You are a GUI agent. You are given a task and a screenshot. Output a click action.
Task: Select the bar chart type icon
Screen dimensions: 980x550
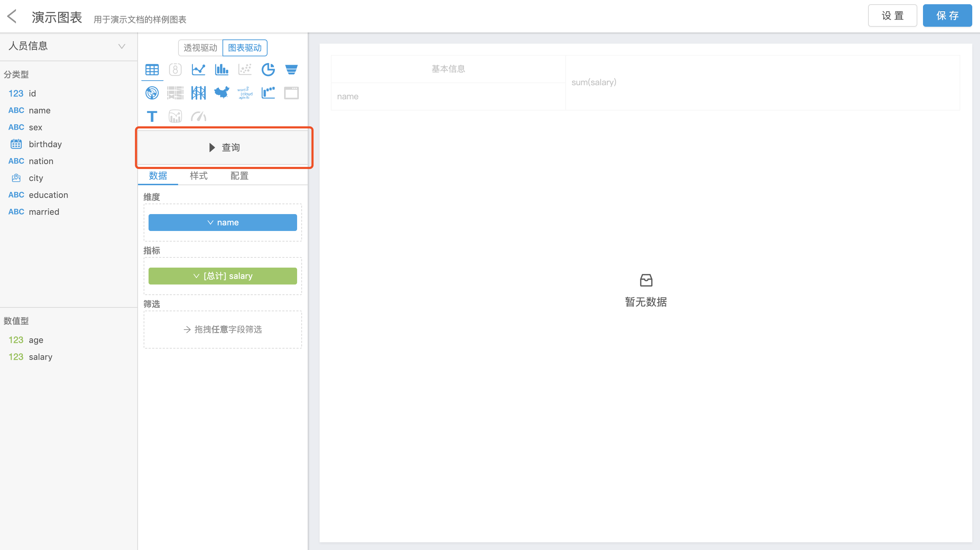pos(221,70)
